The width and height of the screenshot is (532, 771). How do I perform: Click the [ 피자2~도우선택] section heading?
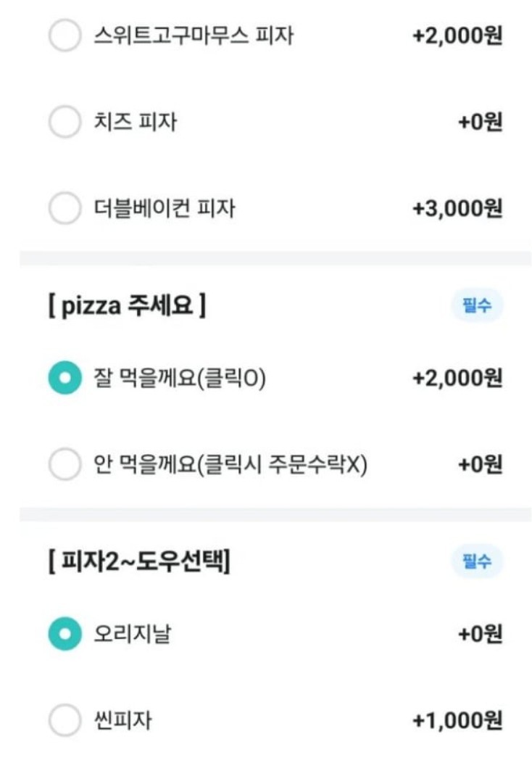click(139, 561)
